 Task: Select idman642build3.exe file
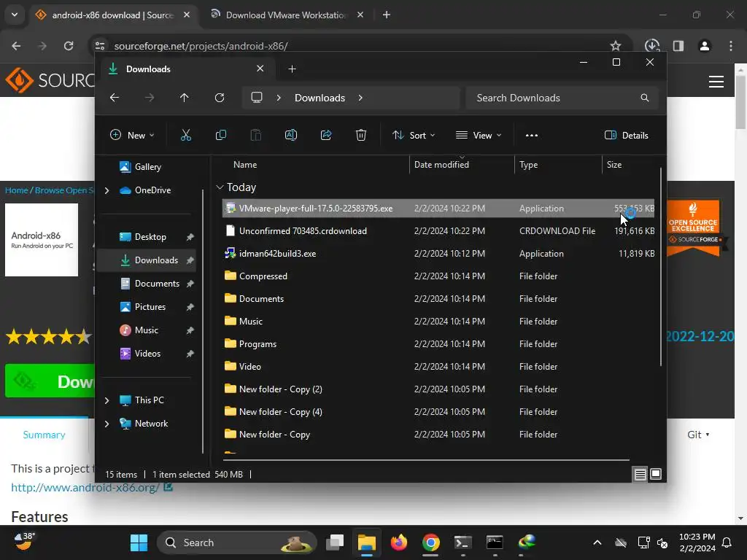[438, 254]
